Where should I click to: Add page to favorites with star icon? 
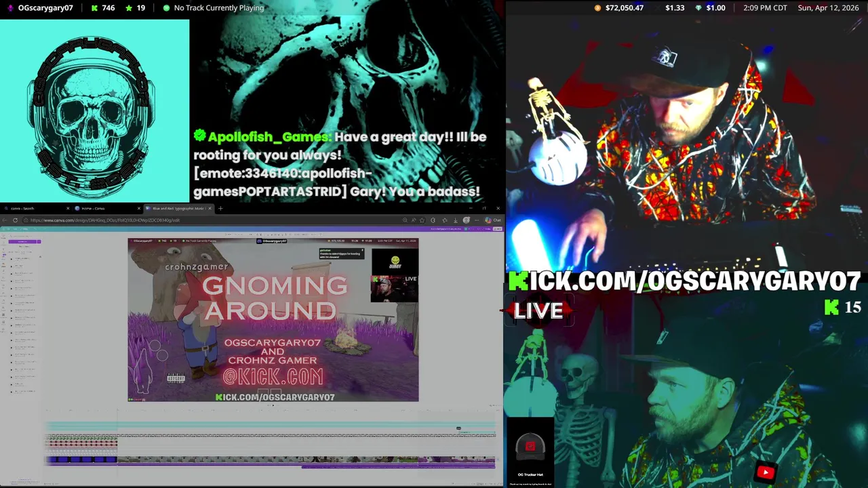(x=422, y=220)
